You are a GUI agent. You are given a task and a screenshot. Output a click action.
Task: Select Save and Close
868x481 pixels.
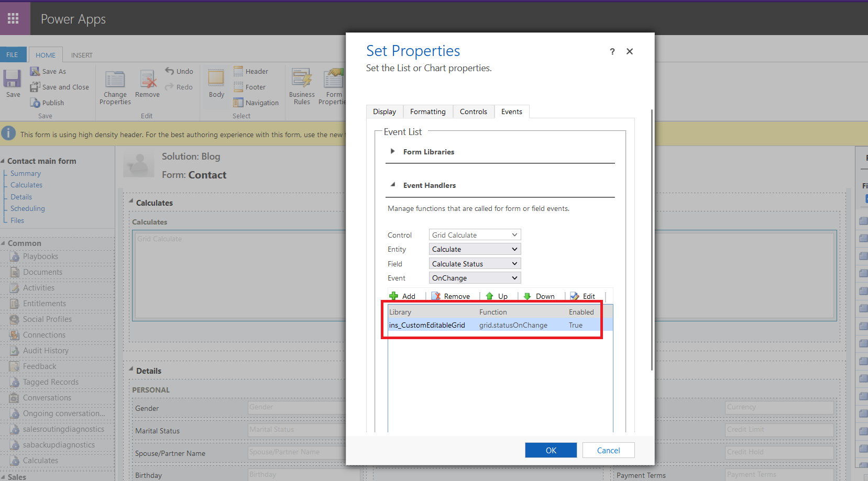60,87
